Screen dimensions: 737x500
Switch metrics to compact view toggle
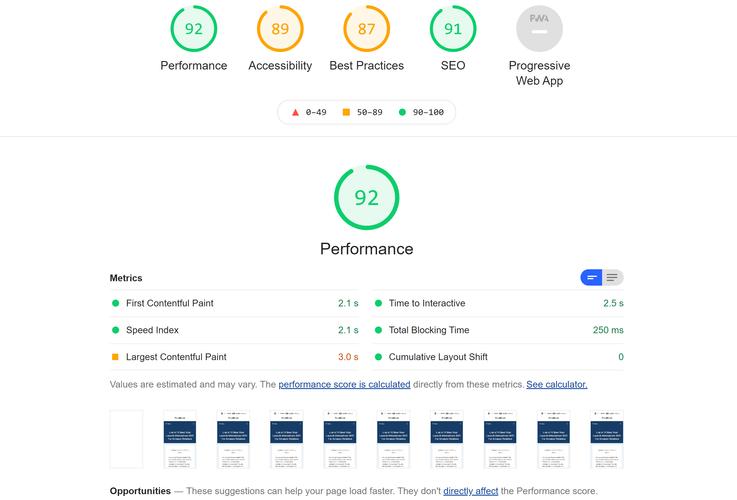(591, 277)
